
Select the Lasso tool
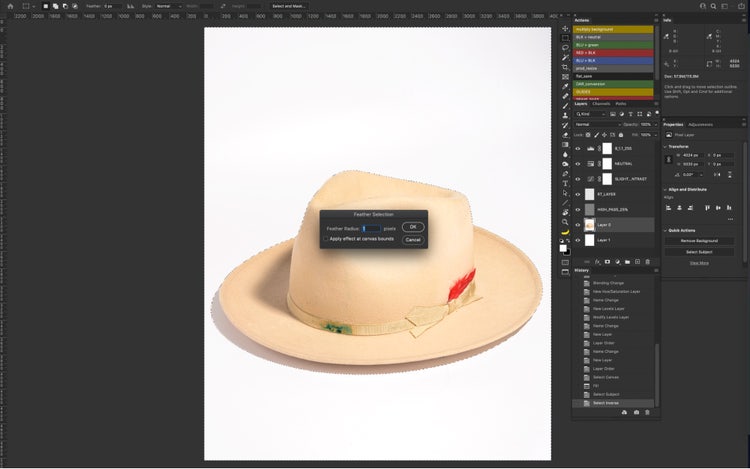coord(565,47)
